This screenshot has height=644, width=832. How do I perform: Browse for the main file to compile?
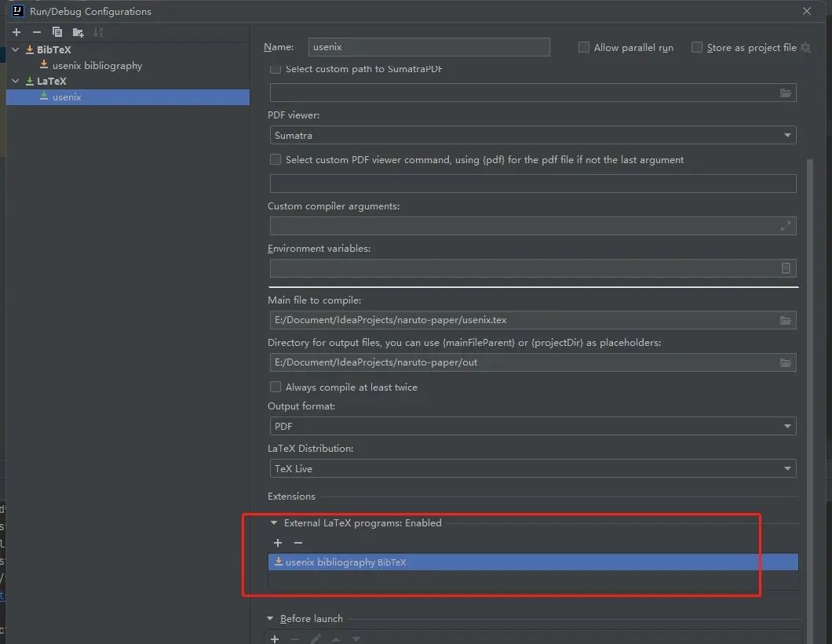[786, 320]
